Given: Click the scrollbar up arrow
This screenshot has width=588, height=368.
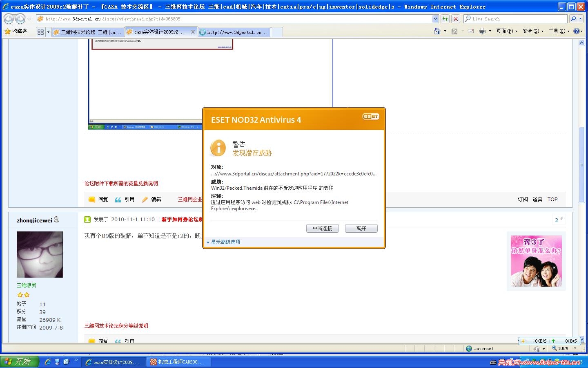Looking at the screenshot, I should point(582,43).
